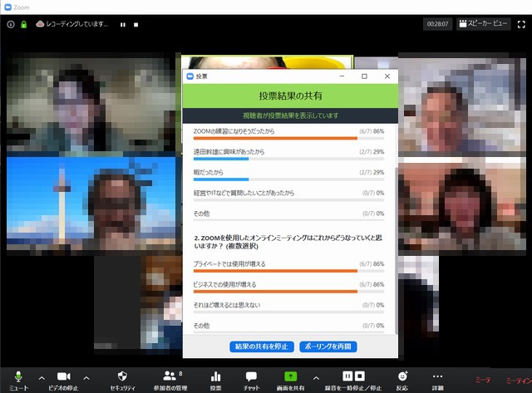Screen dimensions: 532x393
Task: Enter full screen mode
Action: coord(521,24)
